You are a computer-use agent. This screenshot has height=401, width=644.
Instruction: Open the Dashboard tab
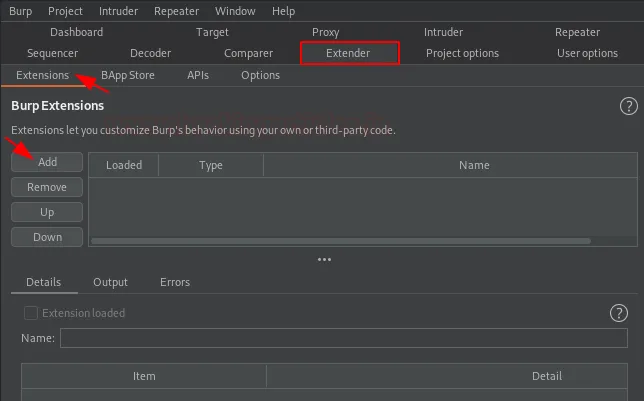point(76,32)
